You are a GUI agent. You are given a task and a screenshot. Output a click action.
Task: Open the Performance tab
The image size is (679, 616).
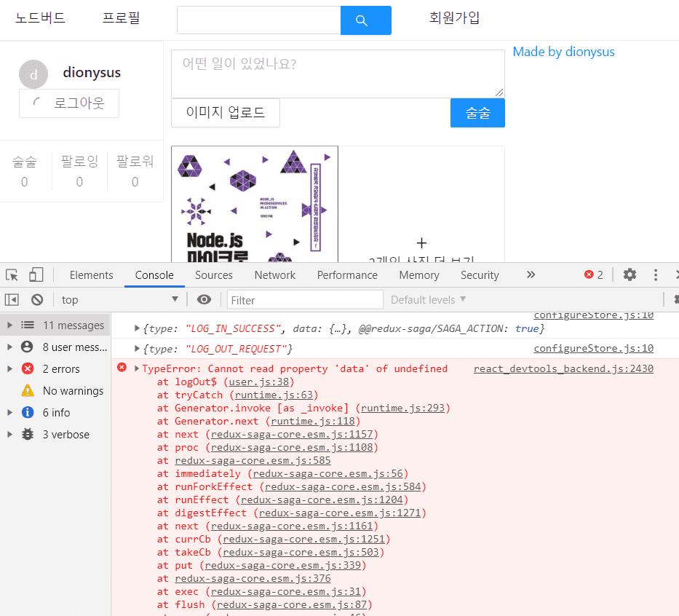347,275
